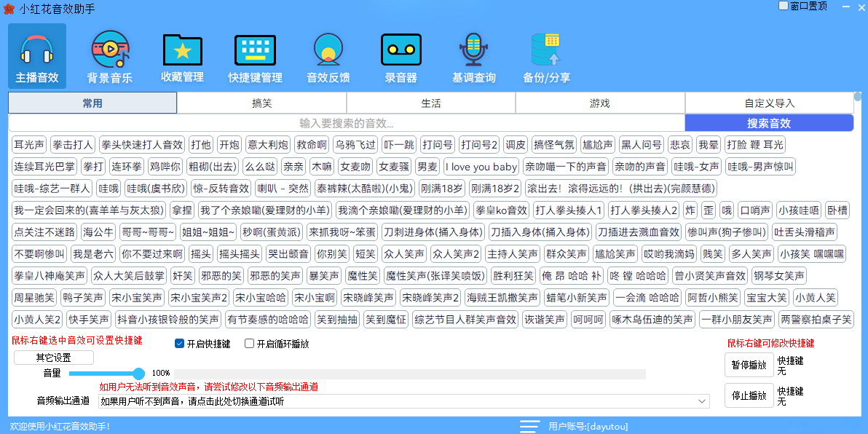Open the 游戏 sounds tab
868x434 pixels.
[x=600, y=102]
